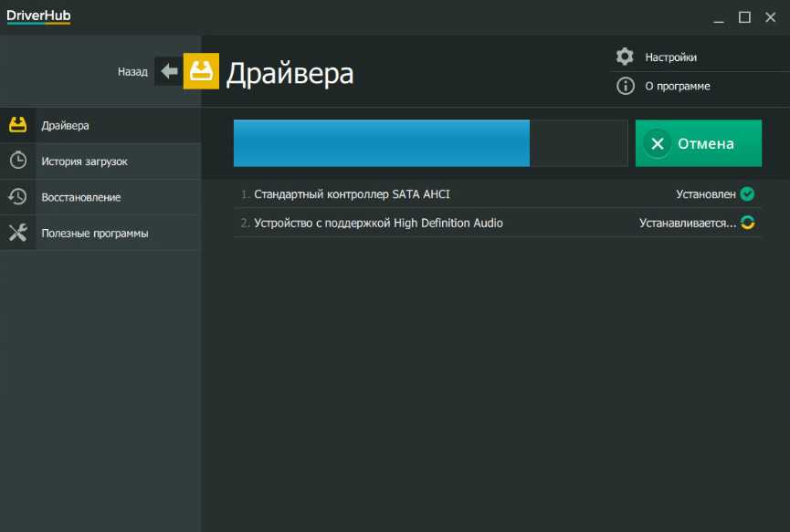
Task: Click the DriverHub logo in the title bar
Action: coord(38,16)
